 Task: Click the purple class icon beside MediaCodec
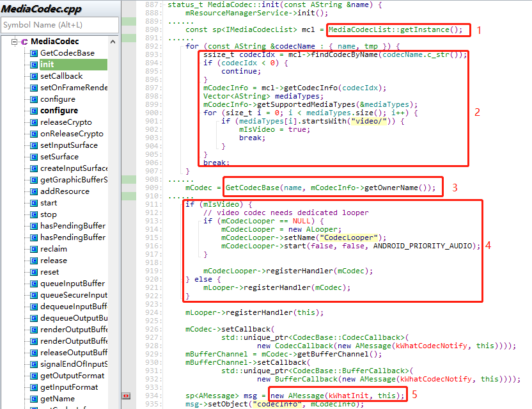click(x=24, y=42)
